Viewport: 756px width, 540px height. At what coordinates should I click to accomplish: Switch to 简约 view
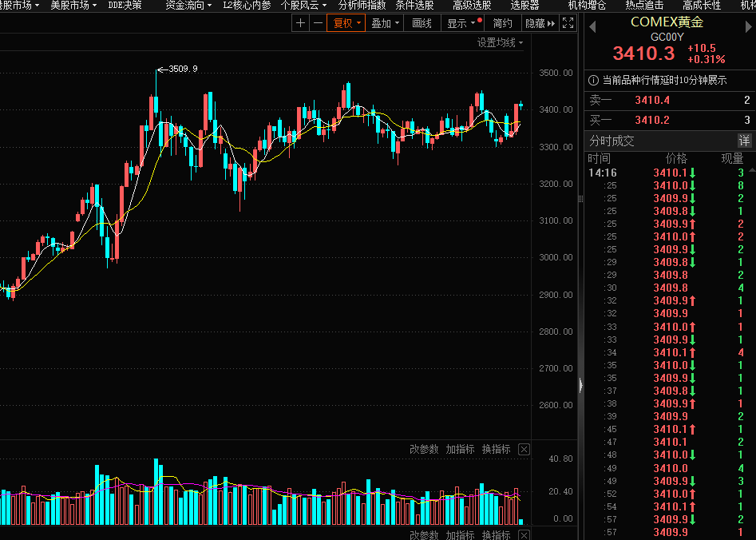(x=502, y=23)
